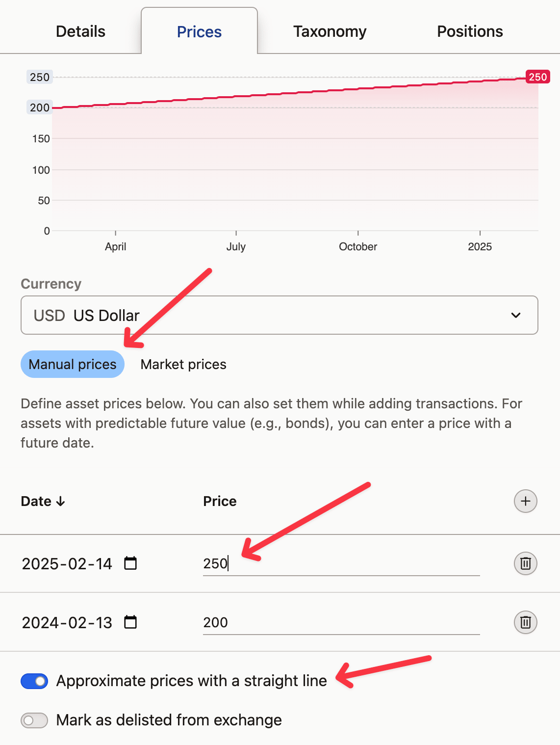Switch to the Details tab
Viewport: 560px width, 745px height.
[x=80, y=31]
